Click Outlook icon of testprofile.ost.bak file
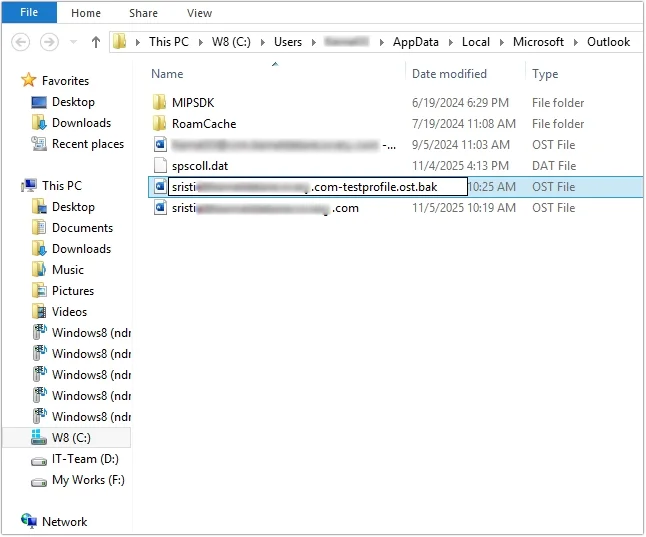Screen dimensions: 646x537 pyautogui.click(x=160, y=186)
